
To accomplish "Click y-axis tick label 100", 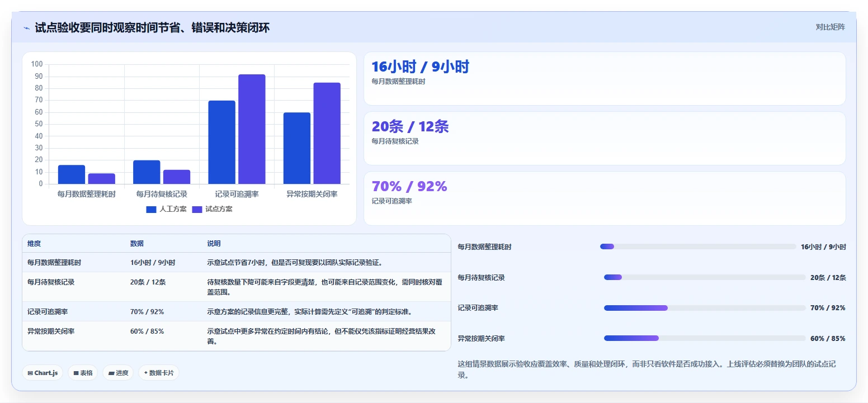I will tap(37, 64).
